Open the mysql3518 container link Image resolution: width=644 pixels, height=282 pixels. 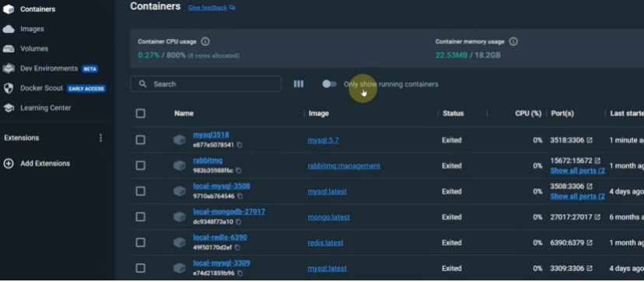(211, 135)
